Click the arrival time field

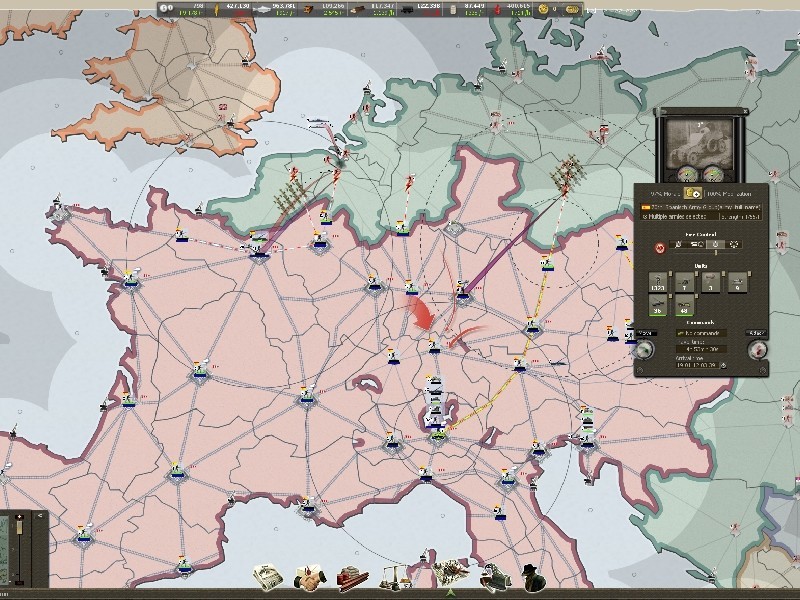click(697, 365)
